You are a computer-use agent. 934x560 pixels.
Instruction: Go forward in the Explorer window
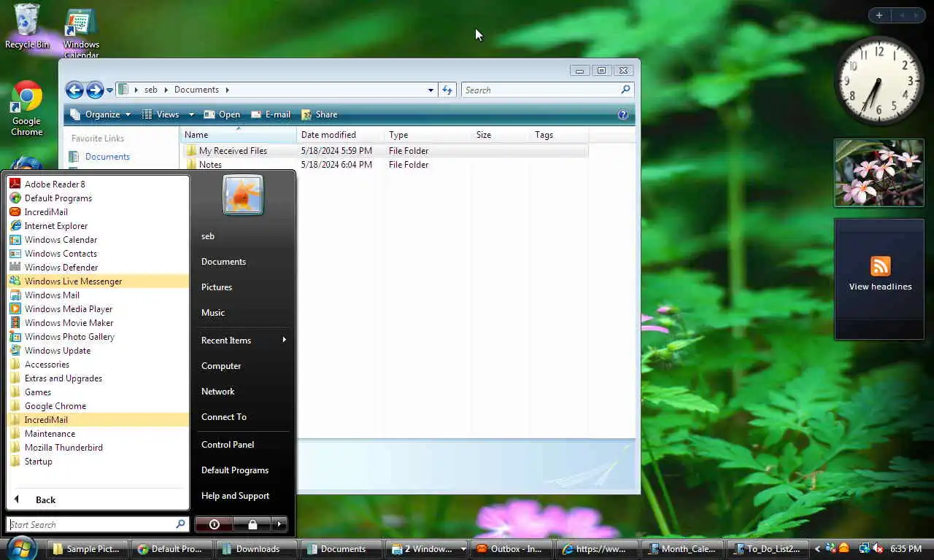95,90
